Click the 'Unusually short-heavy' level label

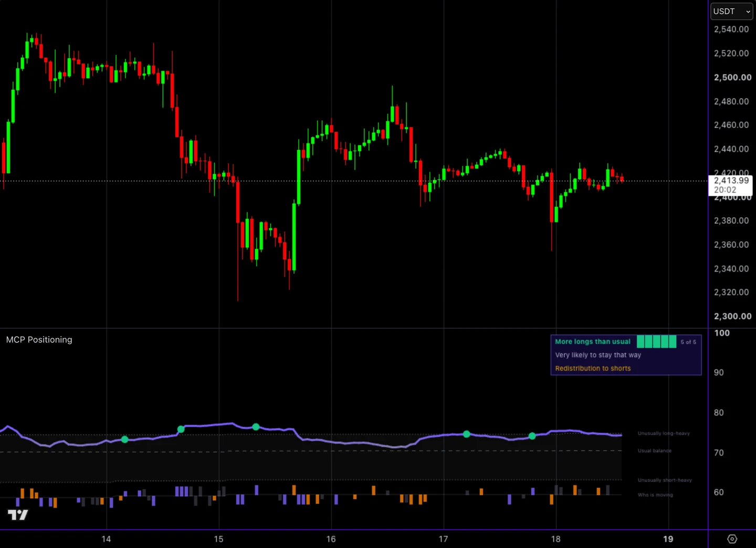click(x=665, y=480)
